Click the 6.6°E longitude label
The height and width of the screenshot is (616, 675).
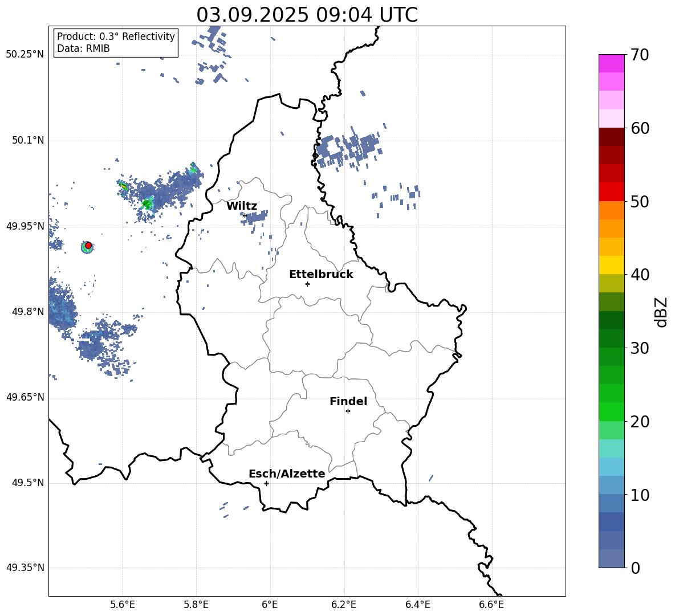pyautogui.click(x=491, y=605)
